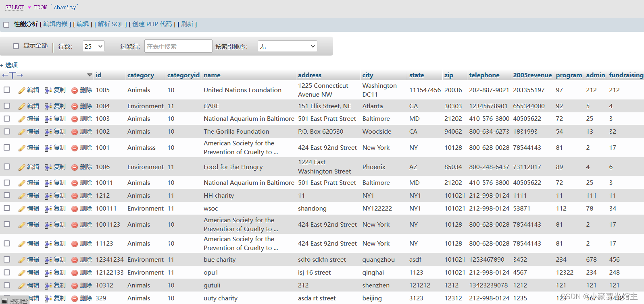Click delete icon for row 12341234

pos(75,260)
